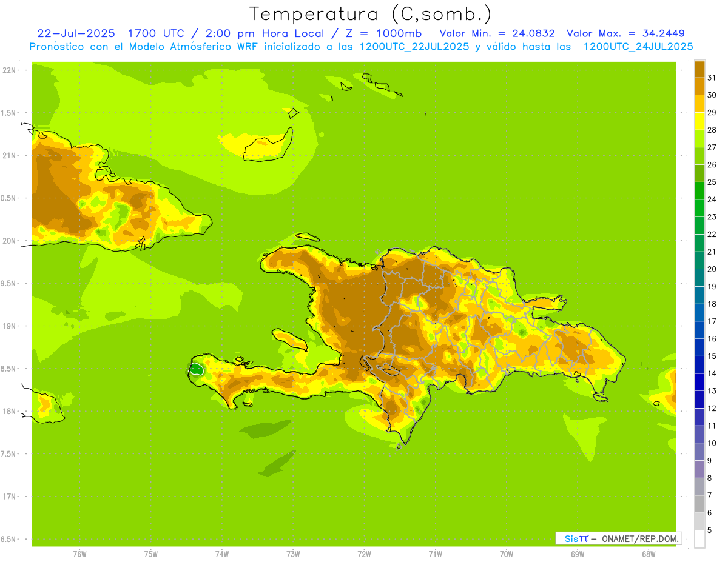The image size is (728, 562).
Task: Click the "14" color scale label
Action: [x=712, y=373]
